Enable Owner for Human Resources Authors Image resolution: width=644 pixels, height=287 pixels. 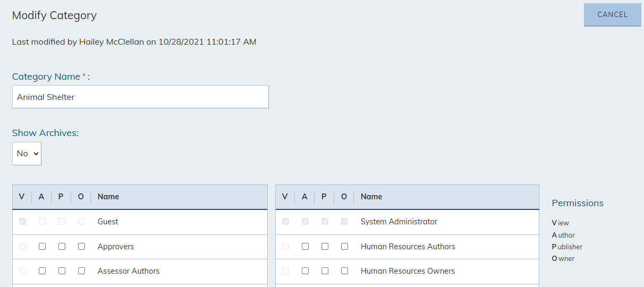344,247
